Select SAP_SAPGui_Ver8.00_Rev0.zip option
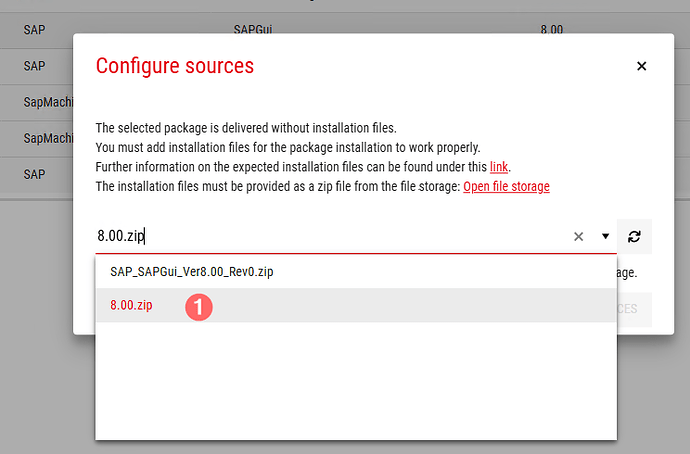Image resolution: width=690 pixels, height=454 pixels. (356, 271)
